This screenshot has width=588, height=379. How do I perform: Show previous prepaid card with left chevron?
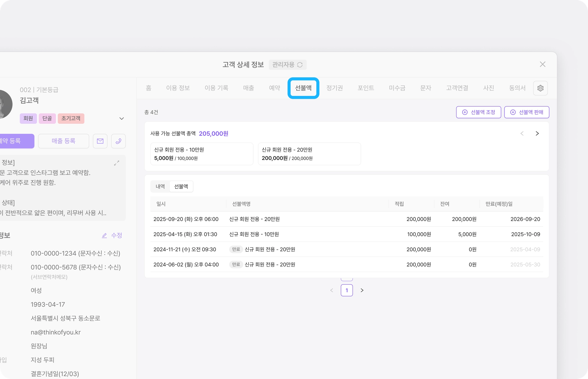pos(522,134)
